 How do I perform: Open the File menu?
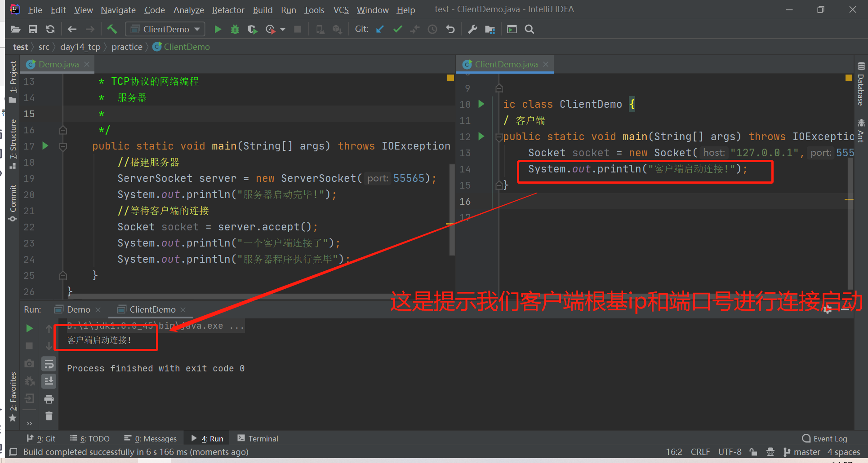[x=35, y=10]
